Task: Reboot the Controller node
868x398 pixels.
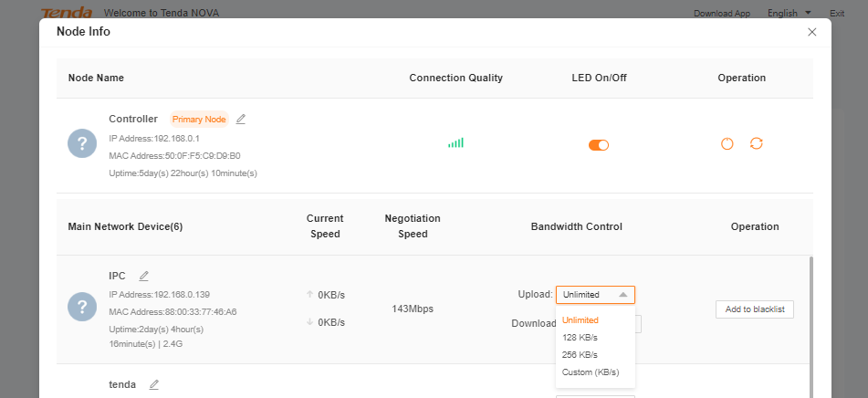Action: [x=727, y=144]
